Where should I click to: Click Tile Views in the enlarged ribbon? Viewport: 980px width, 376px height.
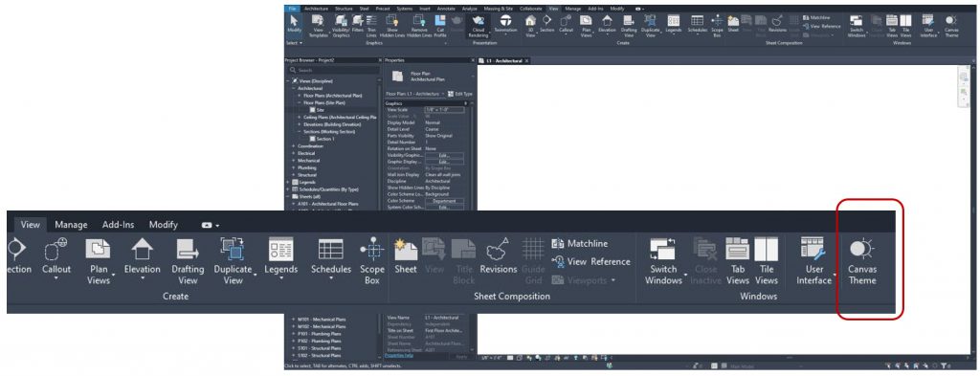point(766,262)
